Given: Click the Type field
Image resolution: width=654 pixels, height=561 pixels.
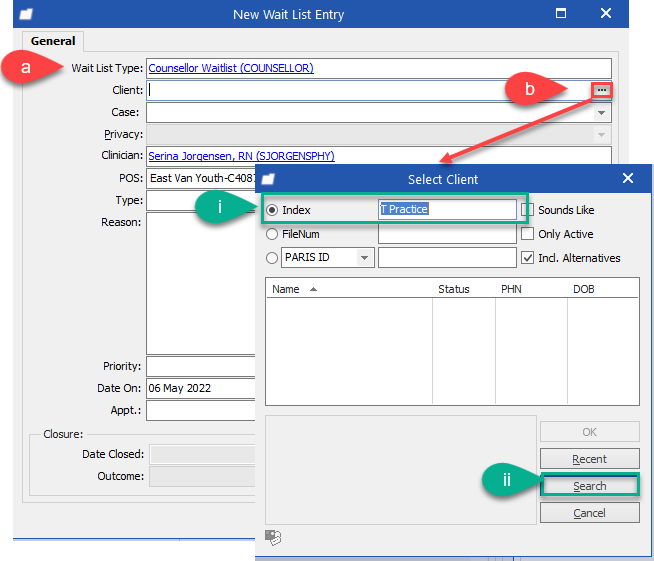Looking at the screenshot, I should 201,201.
